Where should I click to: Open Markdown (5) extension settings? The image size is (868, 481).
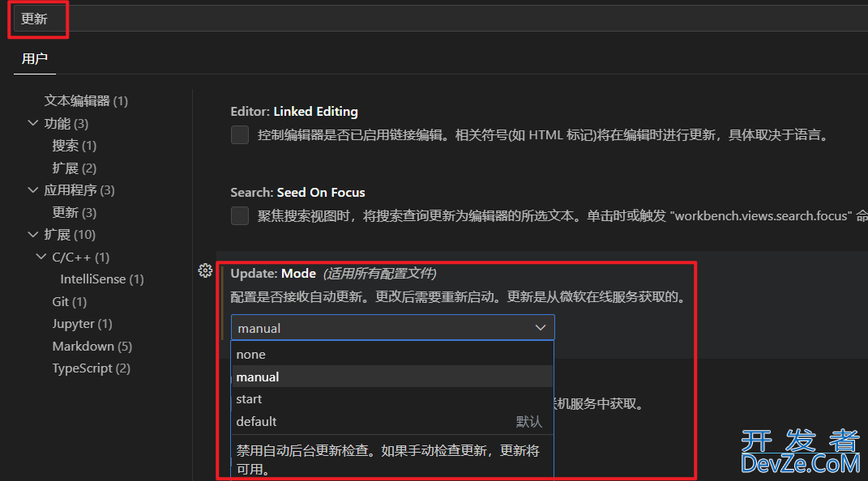click(92, 346)
